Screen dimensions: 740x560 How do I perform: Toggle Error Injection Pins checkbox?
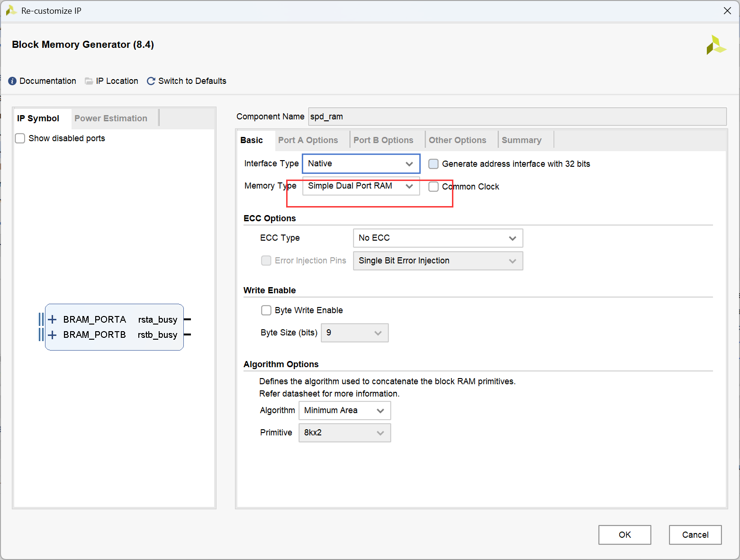[266, 261]
